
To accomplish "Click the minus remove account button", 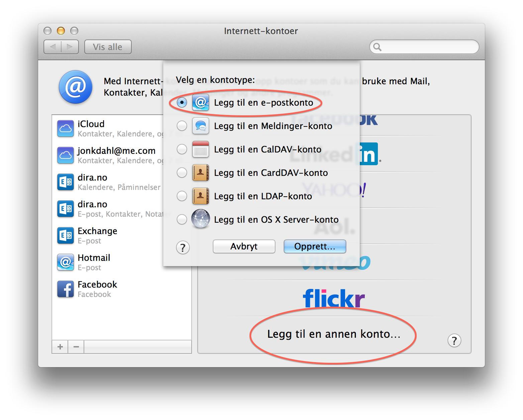I will tap(76, 347).
